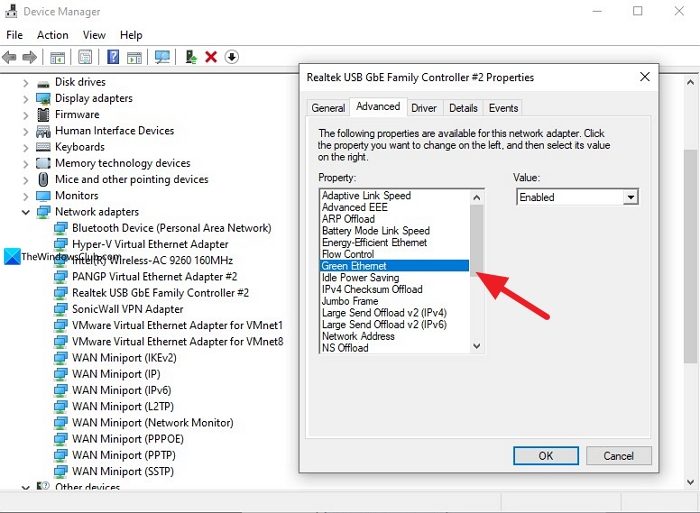Select the Advanced tab
Image resolution: width=700 pixels, height=513 pixels.
pyautogui.click(x=378, y=107)
